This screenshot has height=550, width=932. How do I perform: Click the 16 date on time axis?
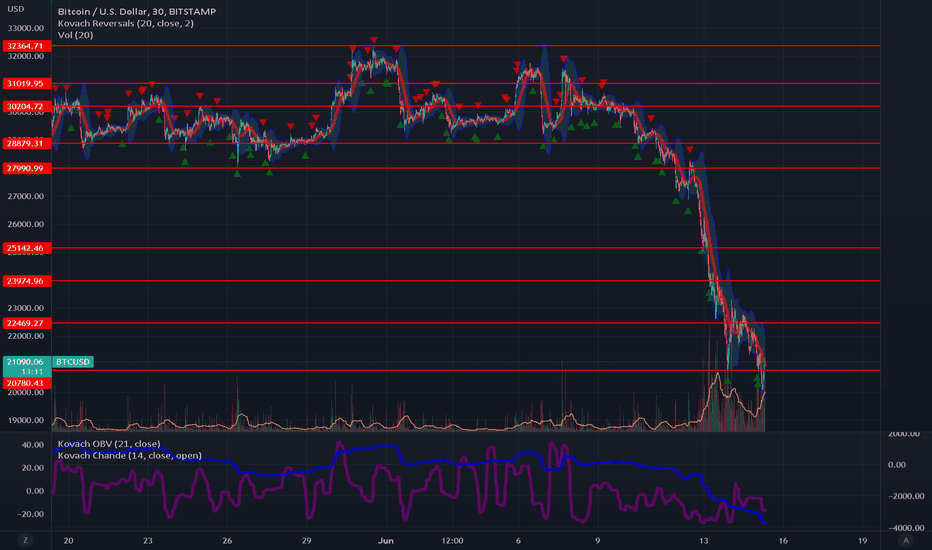point(783,540)
